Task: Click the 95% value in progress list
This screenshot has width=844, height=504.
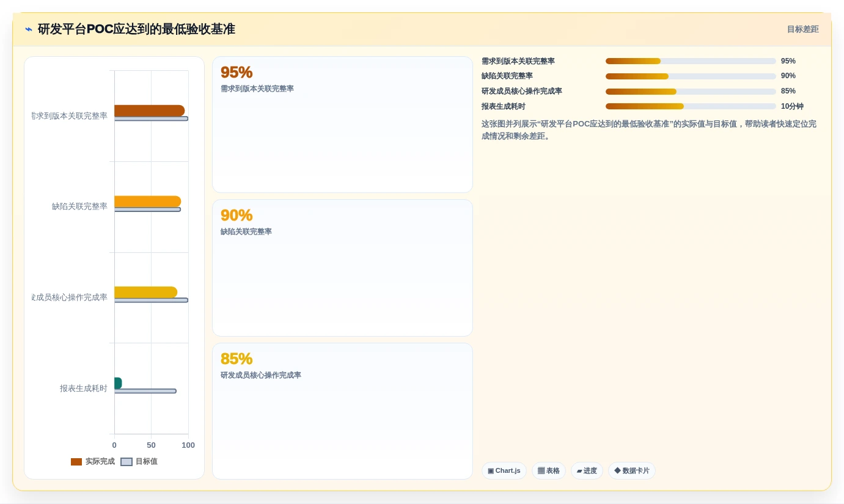Action: coord(788,61)
